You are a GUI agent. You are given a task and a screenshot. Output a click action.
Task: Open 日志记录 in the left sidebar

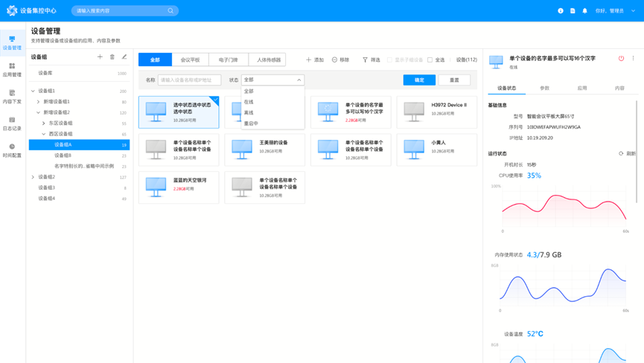coord(12,123)
